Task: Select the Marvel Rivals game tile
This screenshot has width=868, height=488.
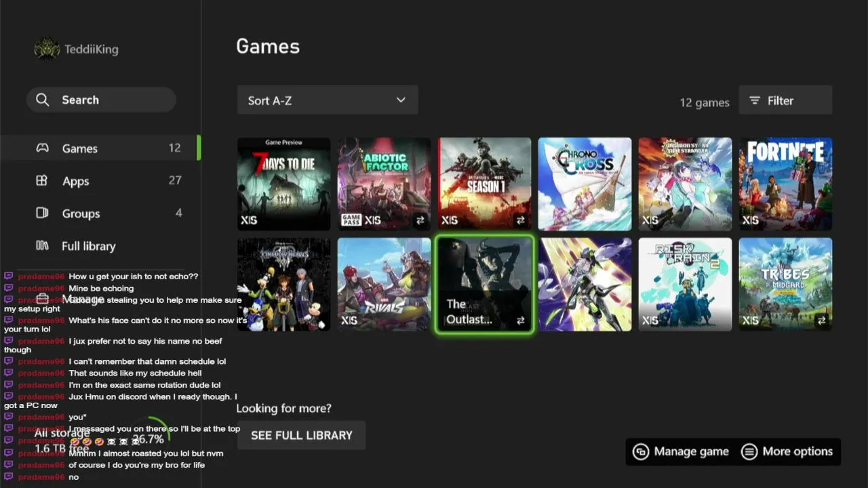Action: coord(384,284)
